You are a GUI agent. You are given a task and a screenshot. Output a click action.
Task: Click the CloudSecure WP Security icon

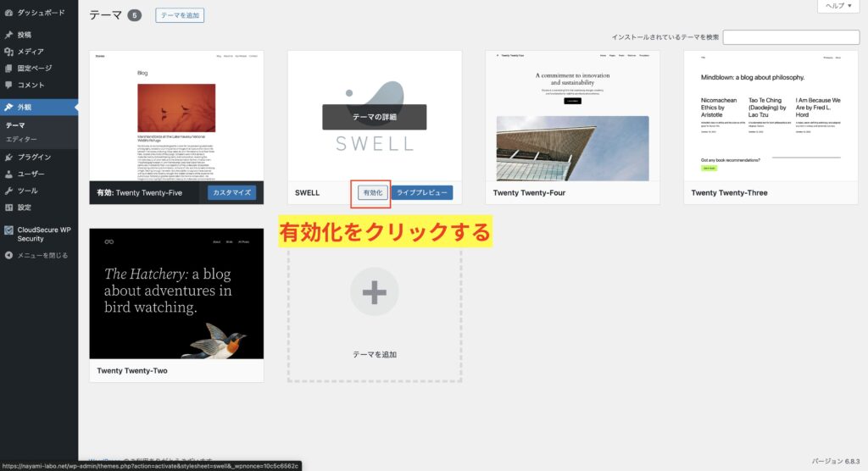click(x=8, y=230)
